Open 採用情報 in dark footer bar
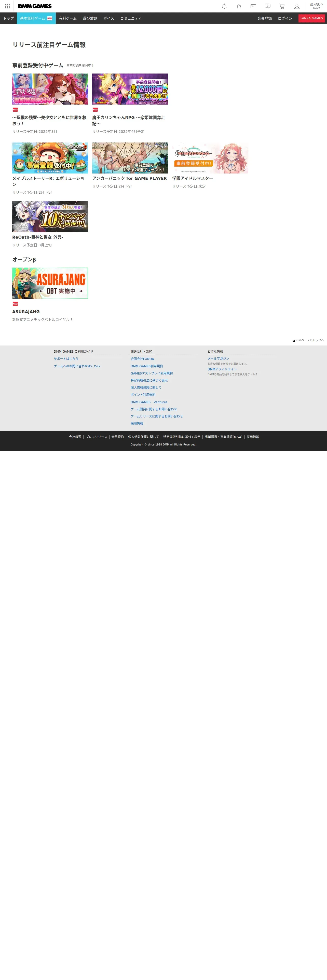The width and height of the screenshot is (327, 980). [253, 437]
